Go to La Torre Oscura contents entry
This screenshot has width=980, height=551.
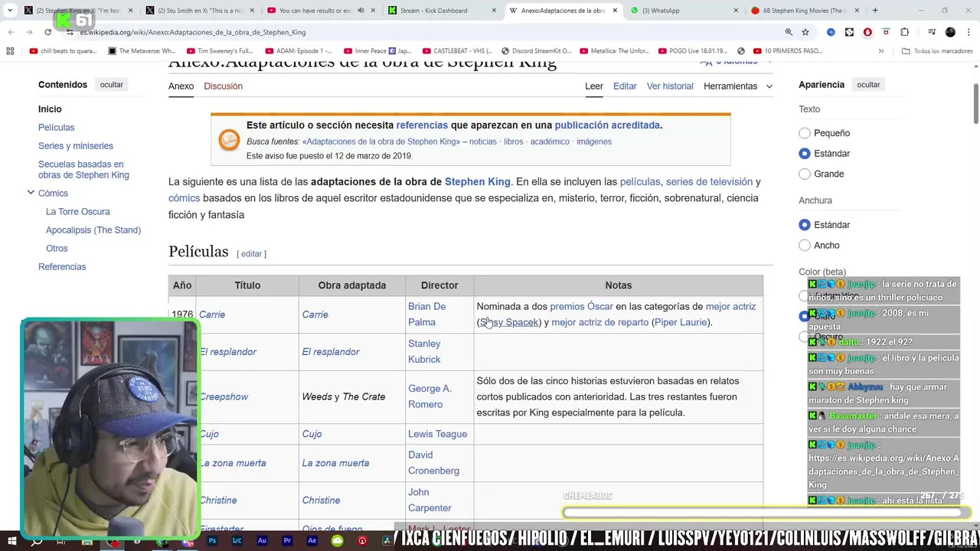coord(78,212)
